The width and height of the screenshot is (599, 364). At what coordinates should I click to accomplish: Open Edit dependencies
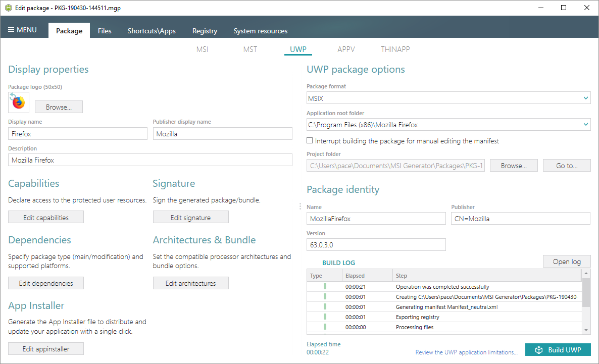(46, 283)
